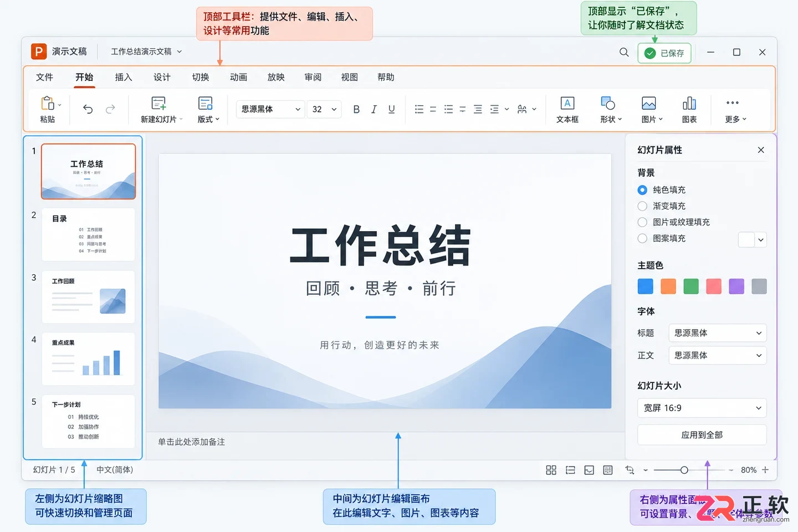Open the 宽屏 16:9 slide size dropdown

pos(702,408)
